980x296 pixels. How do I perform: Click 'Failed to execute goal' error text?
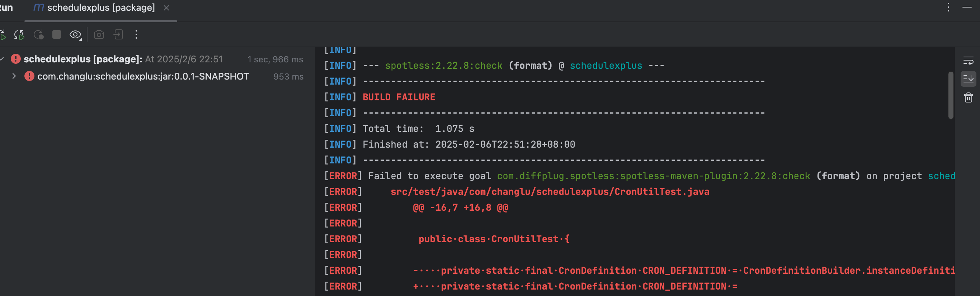tap(429, 176)
